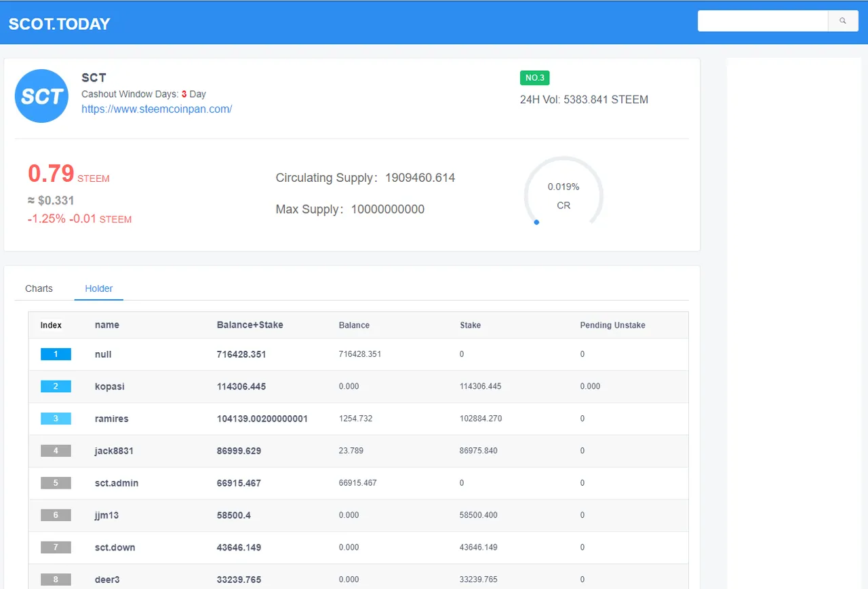Click the ≈ $0.331 USD value
Viewport: 868px width, 589px height.
(51, 201)
